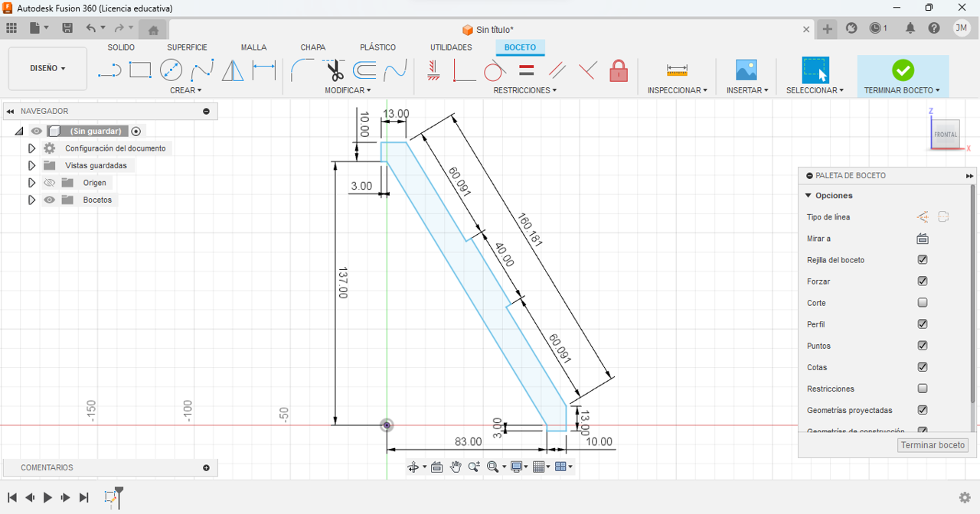Click the Home tab icon
980x514 pixels.
pos(153,30)
